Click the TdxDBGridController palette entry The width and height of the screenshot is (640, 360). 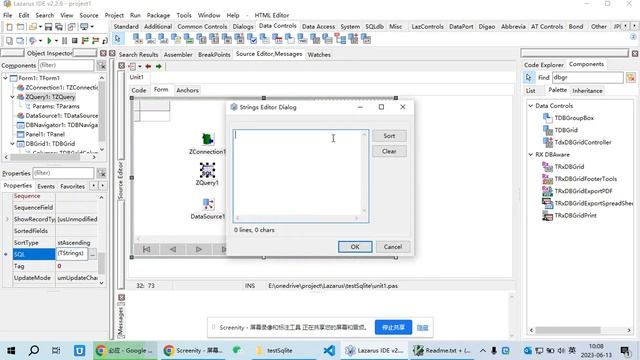coord(583,142)
